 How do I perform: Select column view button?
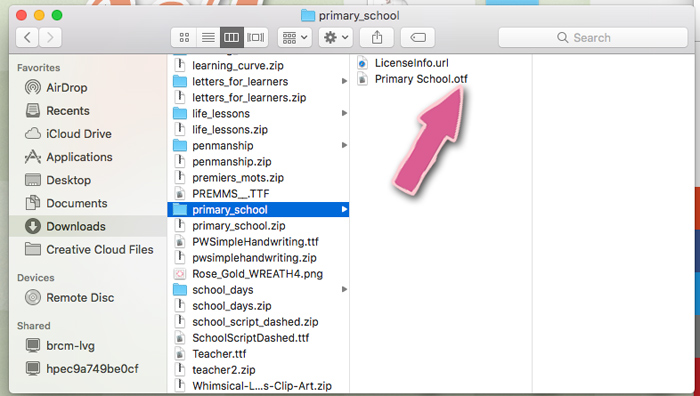point(231,38)
